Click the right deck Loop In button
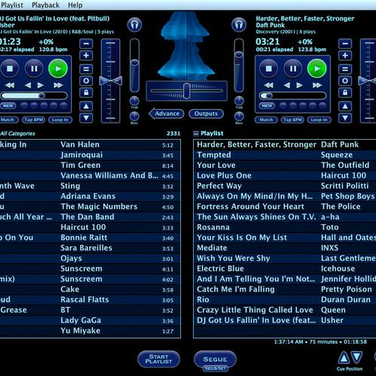The width and height of the screenshot is (376, 376). (x=319, y=120)
